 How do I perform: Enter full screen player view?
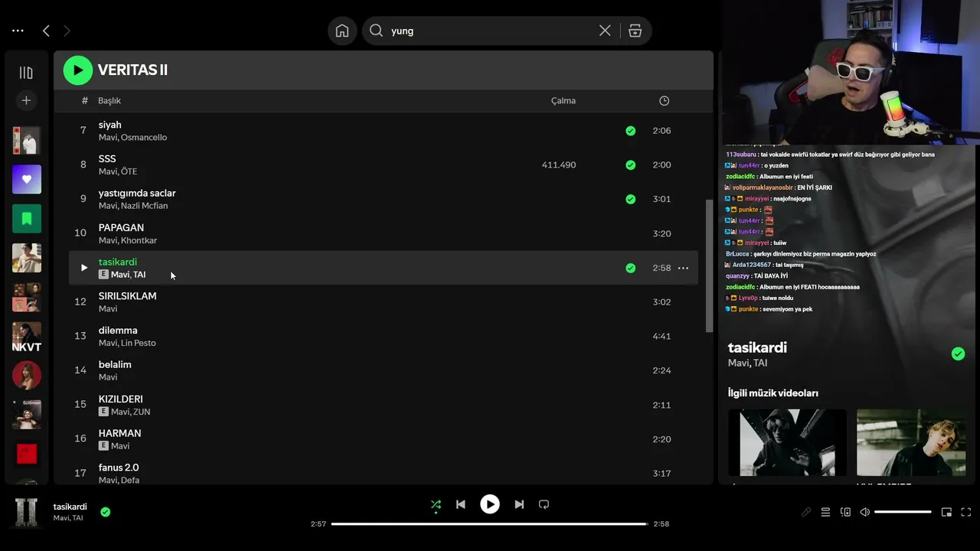(965, 512)
